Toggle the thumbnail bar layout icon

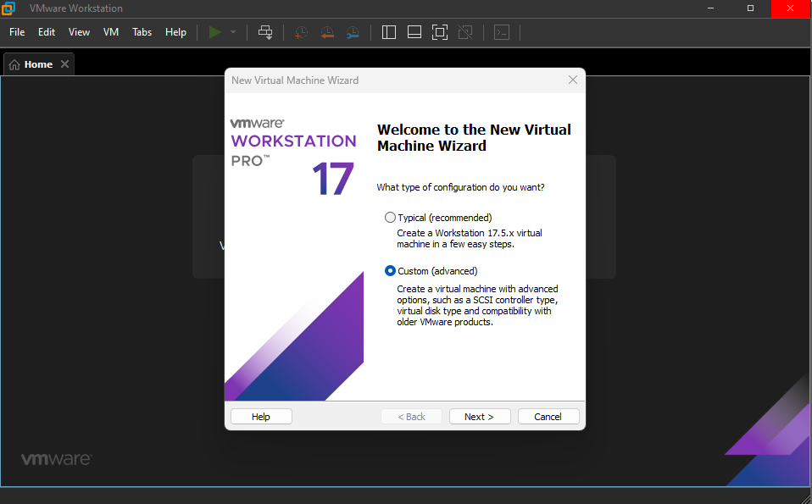coord(414,32)
